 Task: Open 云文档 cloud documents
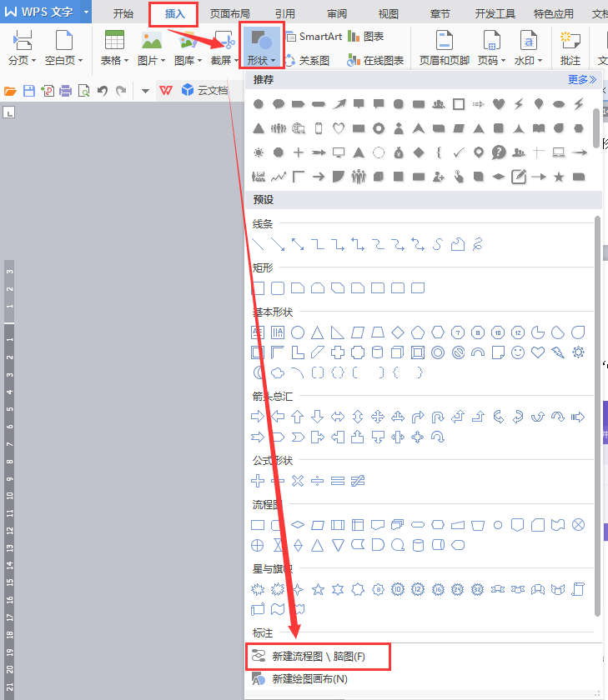(x=205, y=91)
